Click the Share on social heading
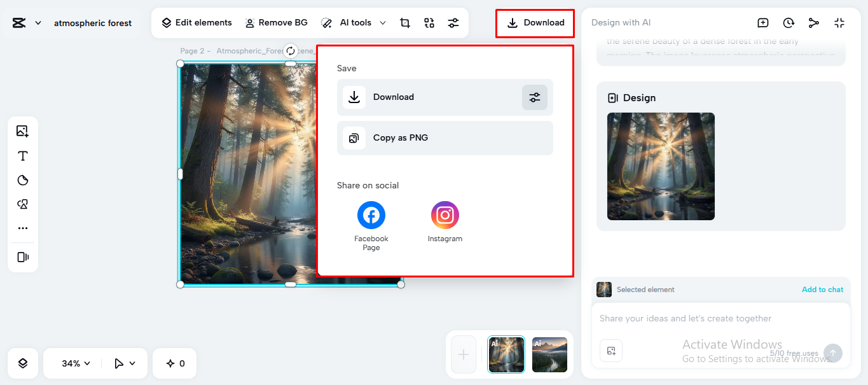This screenshot has height=385, width=868. (368, 186)
